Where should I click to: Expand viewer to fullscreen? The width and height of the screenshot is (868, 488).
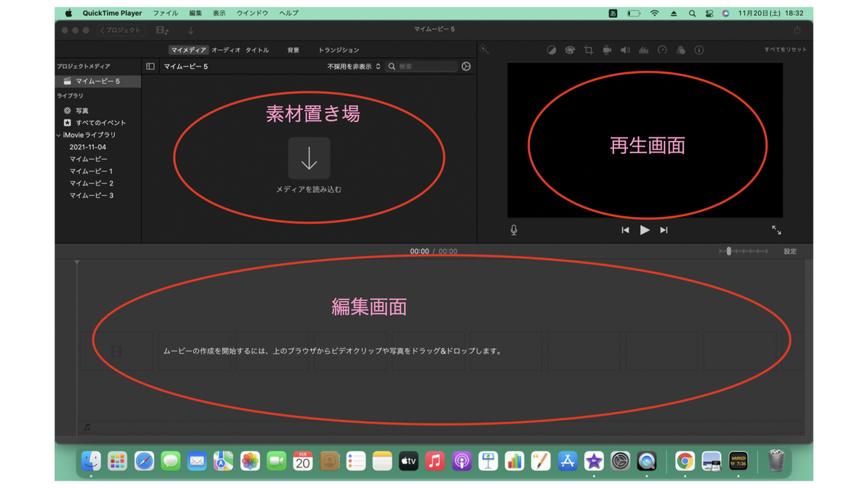[776, 230]
